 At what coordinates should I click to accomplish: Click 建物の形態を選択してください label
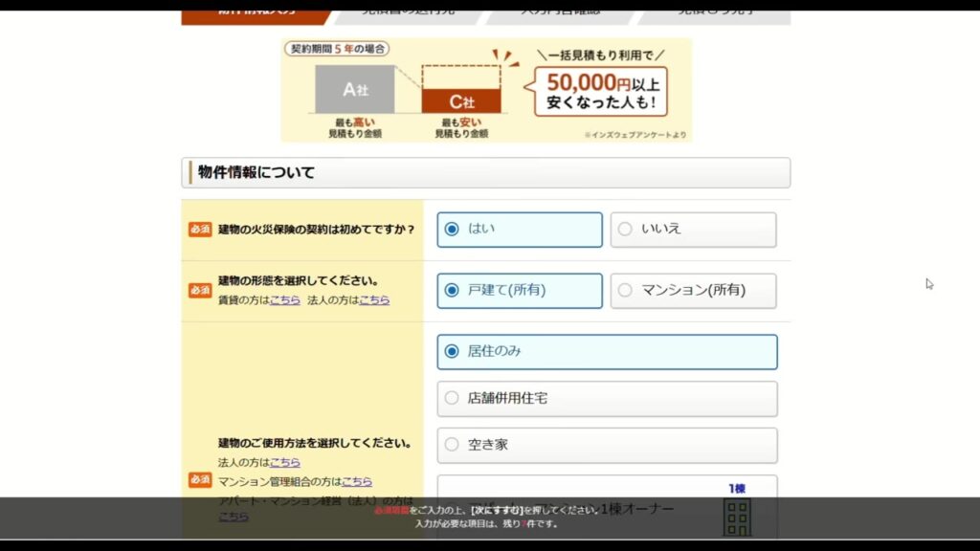click(299, 280)
